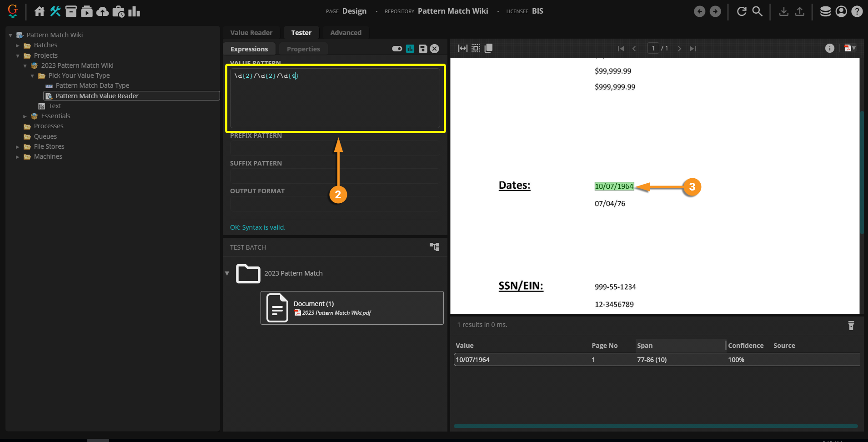This screenshot has height=442, width=868.
Task: Click the download icon in header
Action: coord(784,11)
